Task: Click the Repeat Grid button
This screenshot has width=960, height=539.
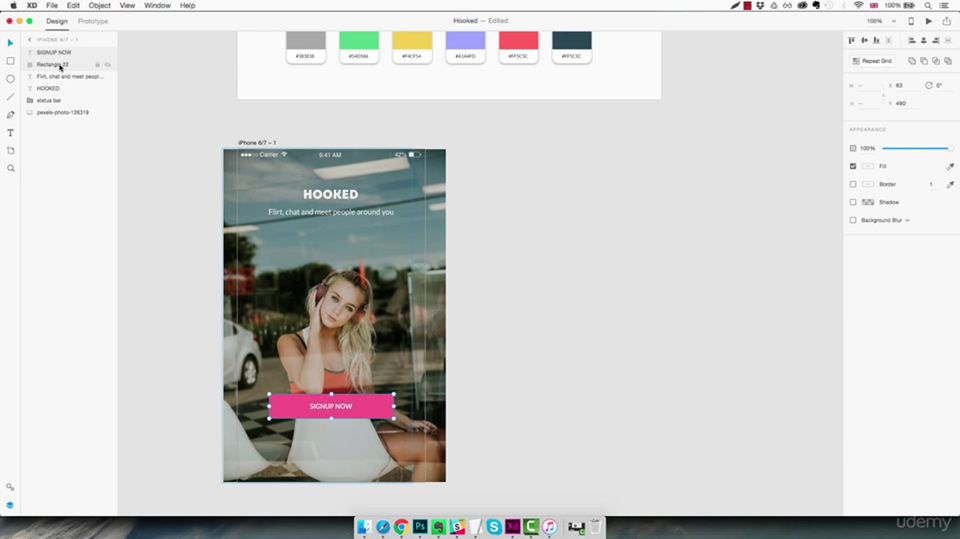Action: click(x=872, y=61)
